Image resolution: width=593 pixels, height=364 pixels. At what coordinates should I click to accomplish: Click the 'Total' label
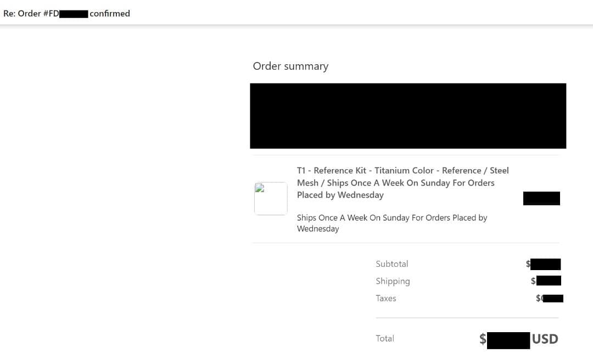385,338
